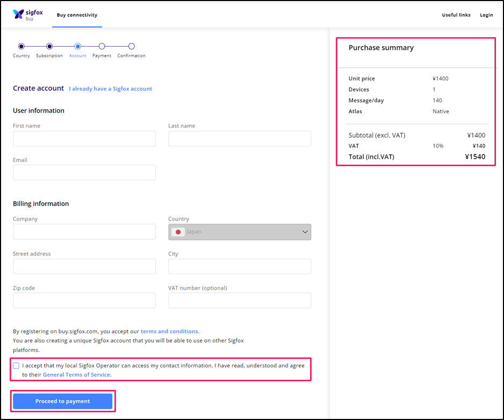Image resolution: width=504 pixels, height=420 pixels.
Task: Open the Buy connectivity tab
Action: click(77, 15)
